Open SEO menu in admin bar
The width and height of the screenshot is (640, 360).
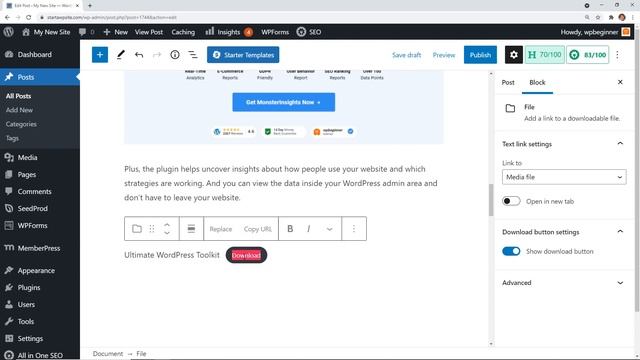(x=309, y=32)
